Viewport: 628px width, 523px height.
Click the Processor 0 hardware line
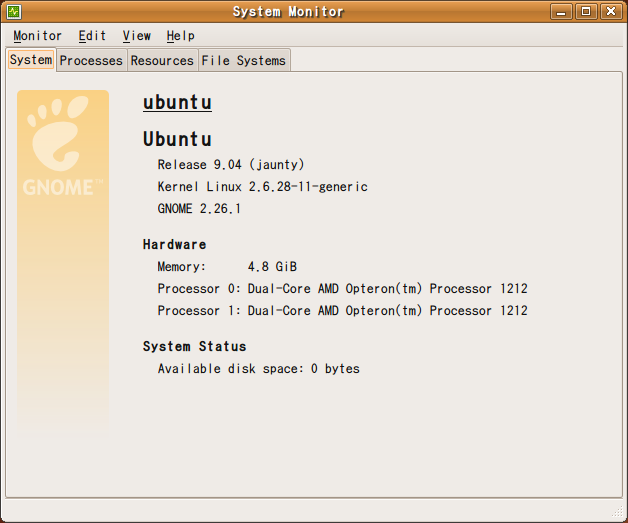click(342, 289)
